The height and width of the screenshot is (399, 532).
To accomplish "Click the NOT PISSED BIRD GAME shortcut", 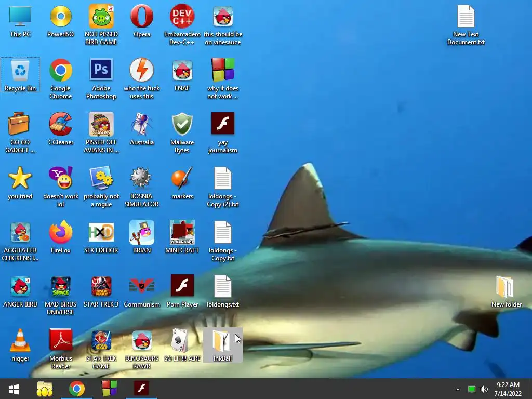I will coord(101,25).
